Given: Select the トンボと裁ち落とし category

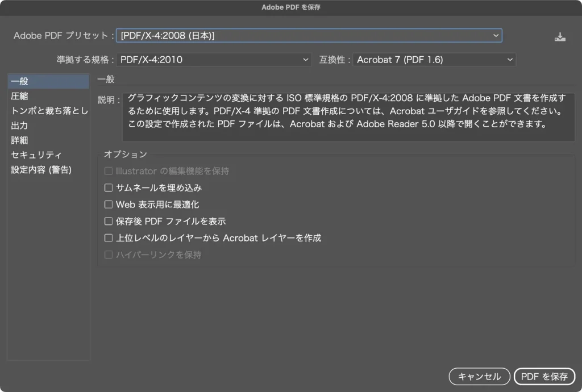Looking at the screenshot, I should [x=48, y=111].
